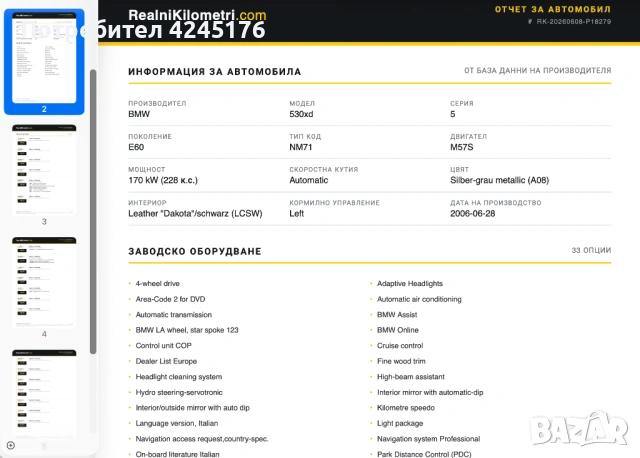Click 'Headlight cleaning system' option
The width and height of the screenshot is (640, 458).
click(x=179, y=377)
